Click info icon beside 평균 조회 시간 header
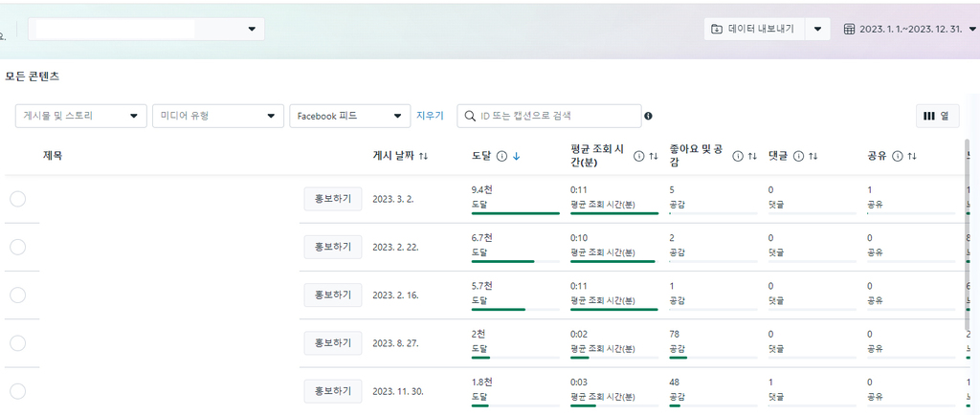 pos(638,157)
